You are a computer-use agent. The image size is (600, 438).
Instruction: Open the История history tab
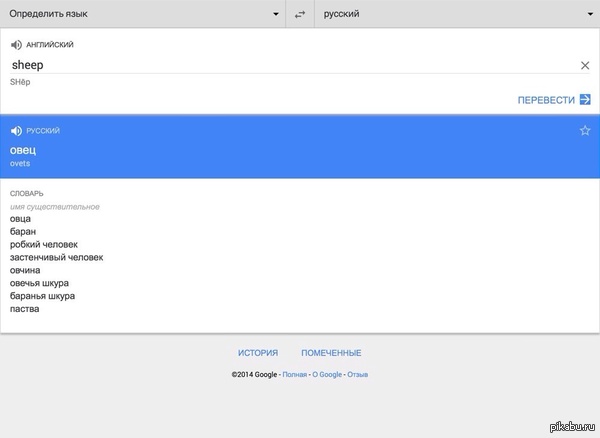257,353
